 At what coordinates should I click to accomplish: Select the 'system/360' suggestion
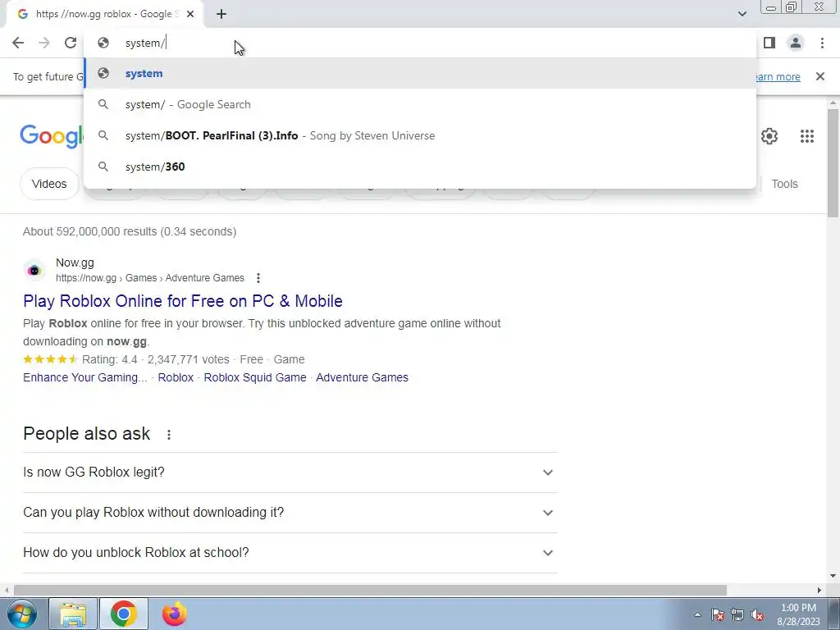tap(420, 167)
